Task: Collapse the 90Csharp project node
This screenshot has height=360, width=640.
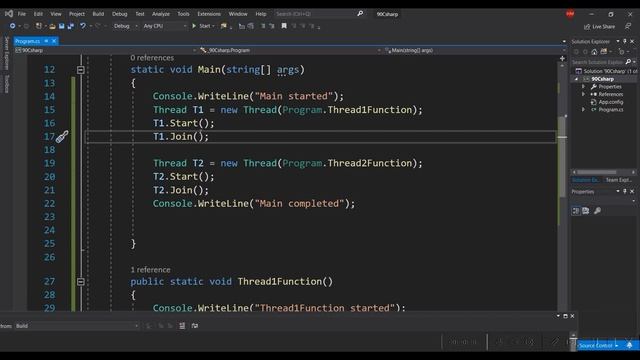Action: tap(576, 79)
